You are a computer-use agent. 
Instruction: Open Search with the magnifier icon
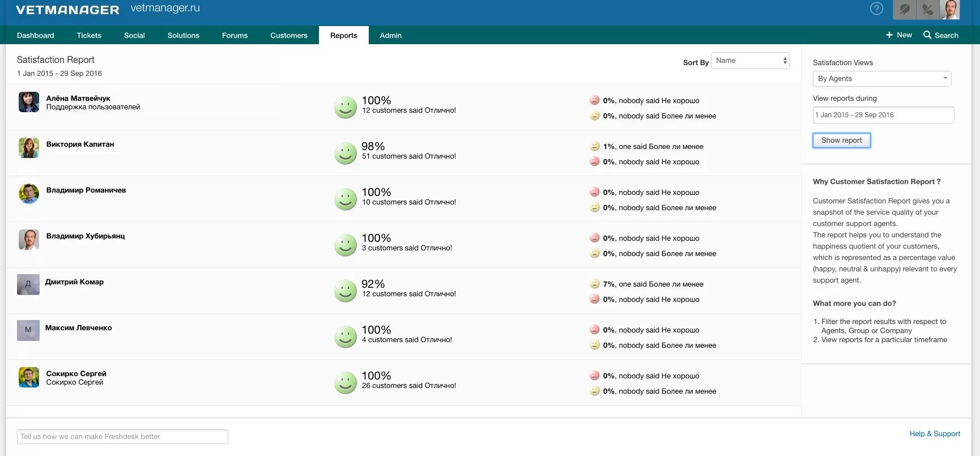[x=941, y=35]
